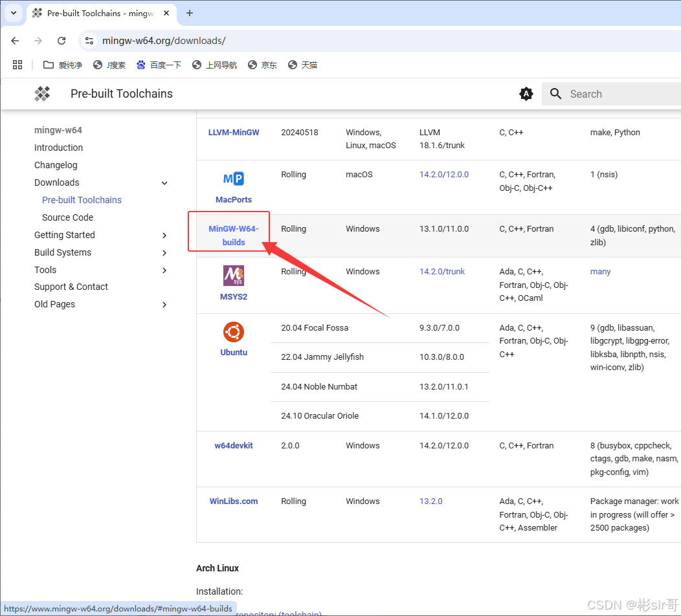Viewport: 681px width, 616px height.
Task: Open the Ubuntu text link
Action: tap(234, 353)
